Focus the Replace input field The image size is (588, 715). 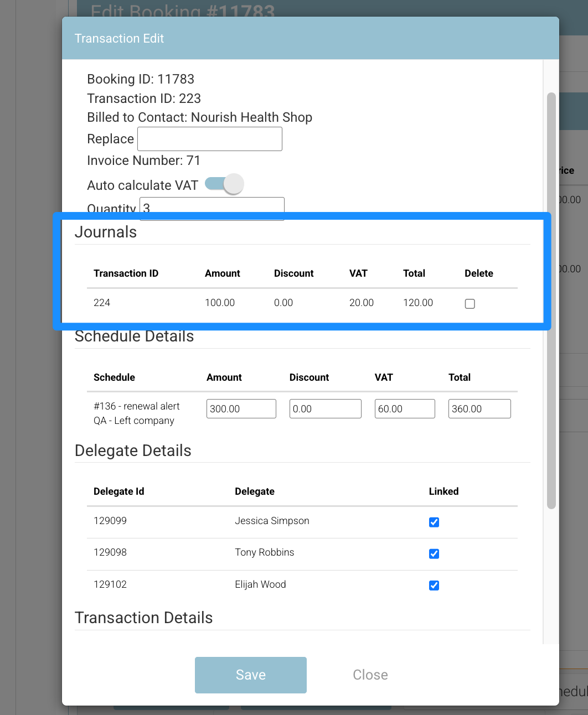coord(210,139)
